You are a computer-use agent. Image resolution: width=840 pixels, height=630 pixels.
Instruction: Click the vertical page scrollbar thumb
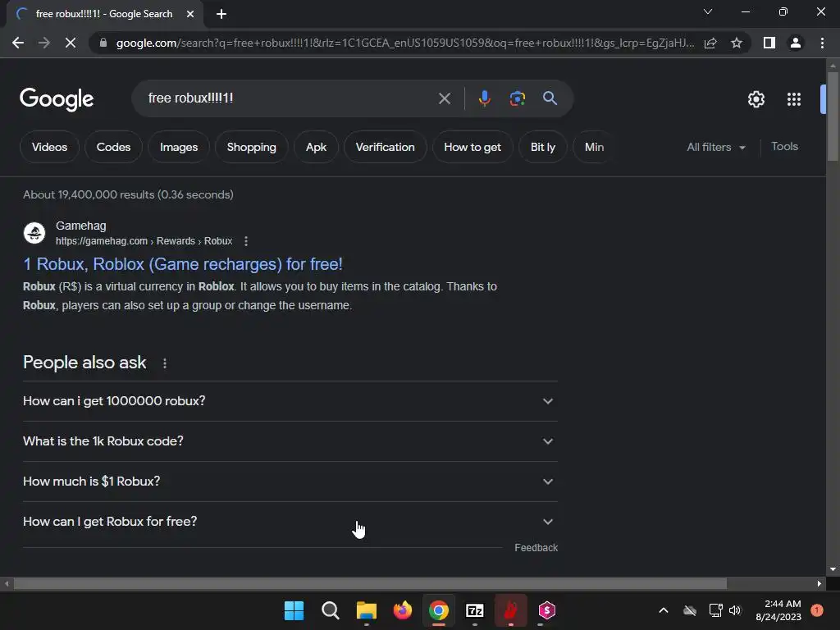click(x=832, y=116)
